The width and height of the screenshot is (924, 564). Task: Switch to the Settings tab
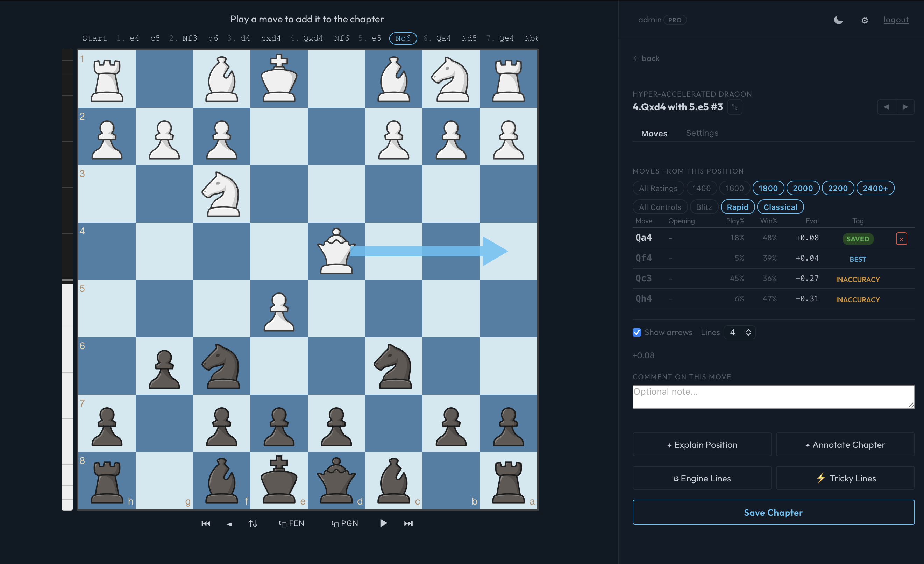702,133
